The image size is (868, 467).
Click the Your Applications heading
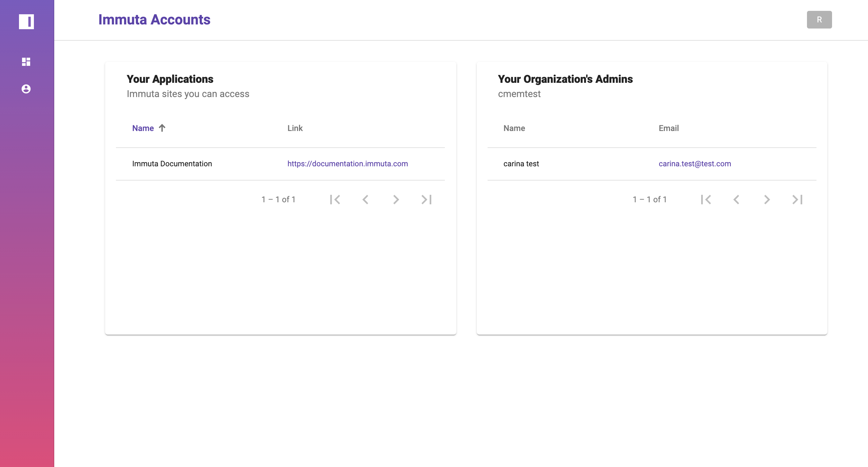170,79
